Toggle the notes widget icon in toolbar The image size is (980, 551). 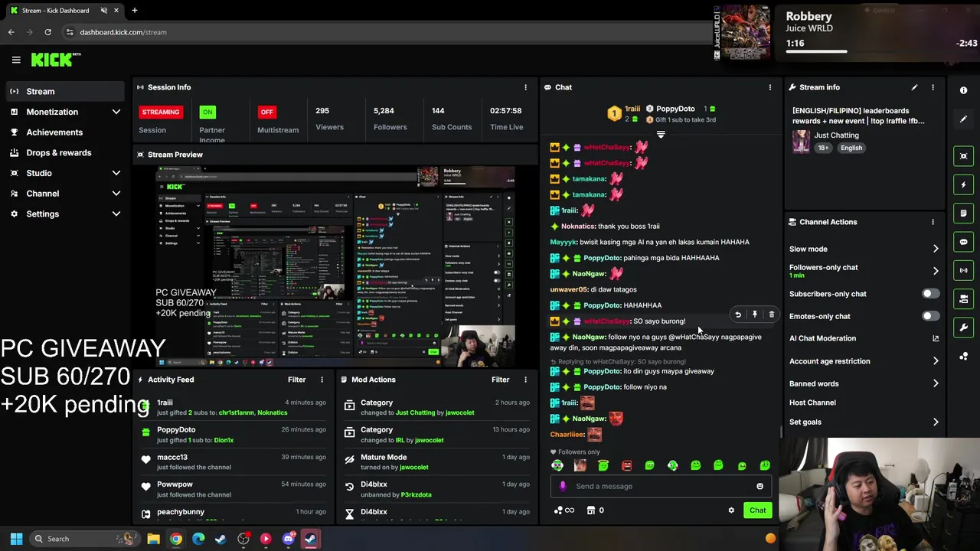coord(963,213)
